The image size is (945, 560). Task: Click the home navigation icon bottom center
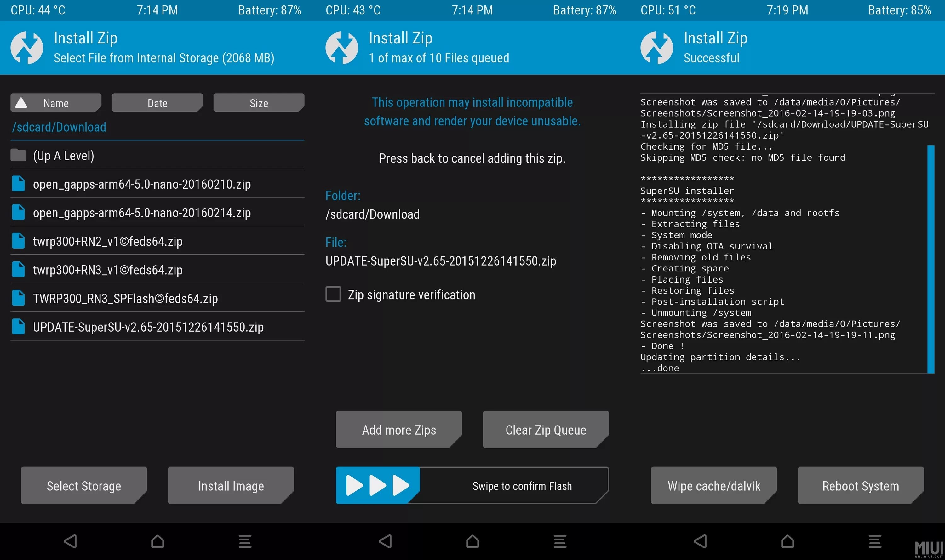(472, 539)
